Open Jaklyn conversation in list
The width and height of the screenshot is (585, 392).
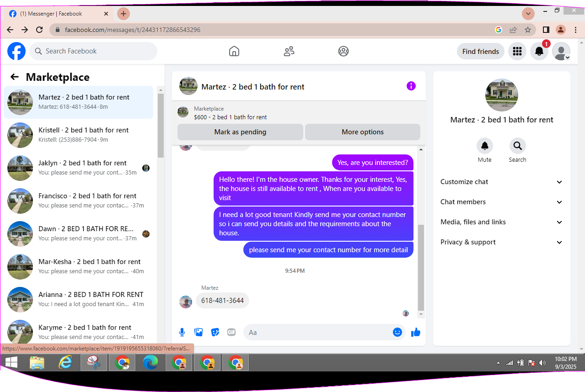[79, 168]
